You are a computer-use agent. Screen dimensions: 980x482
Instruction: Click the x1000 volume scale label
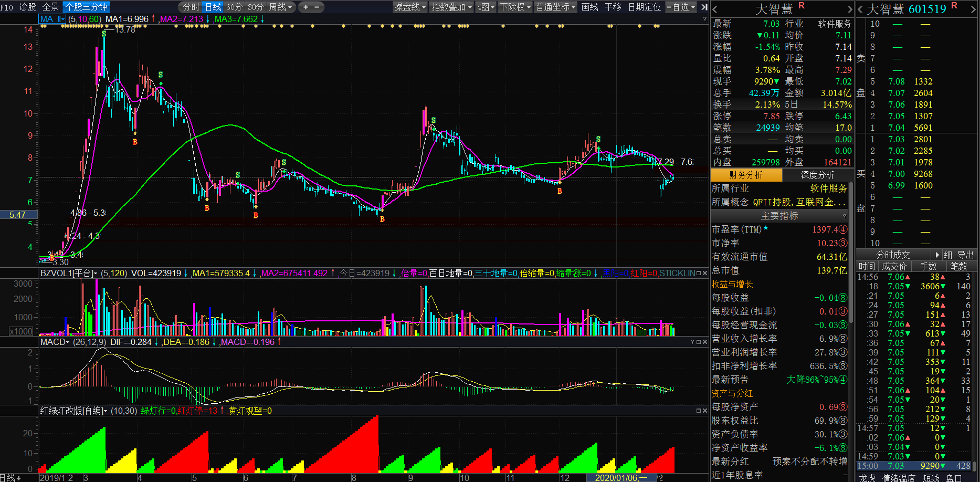click(x=22, y=331)
